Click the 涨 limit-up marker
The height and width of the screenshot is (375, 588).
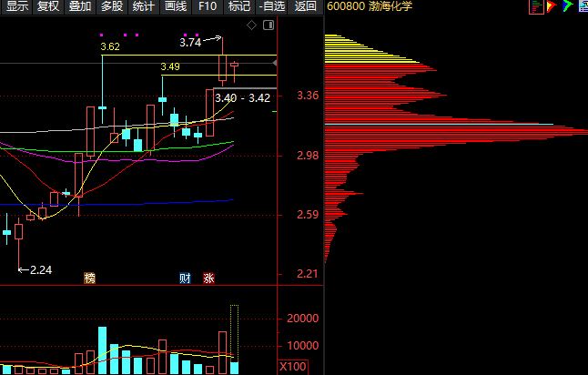[208, 279]
